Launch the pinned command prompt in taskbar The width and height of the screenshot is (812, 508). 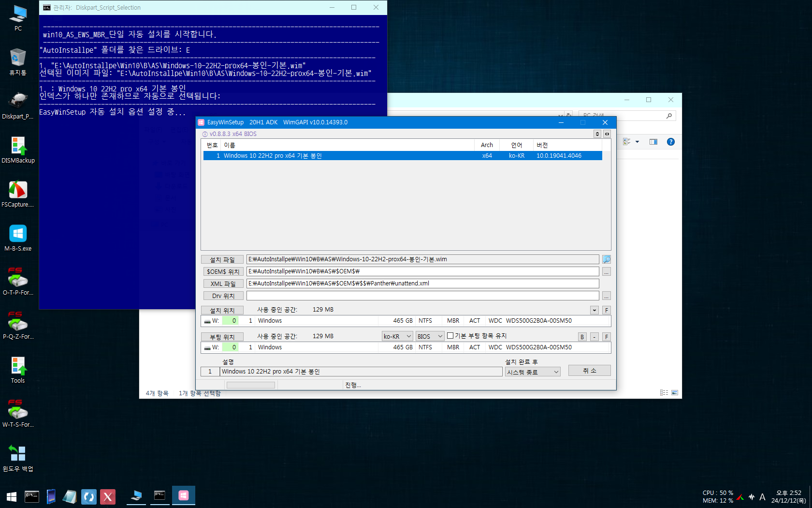pyautogui.click(x=32, y=496)
